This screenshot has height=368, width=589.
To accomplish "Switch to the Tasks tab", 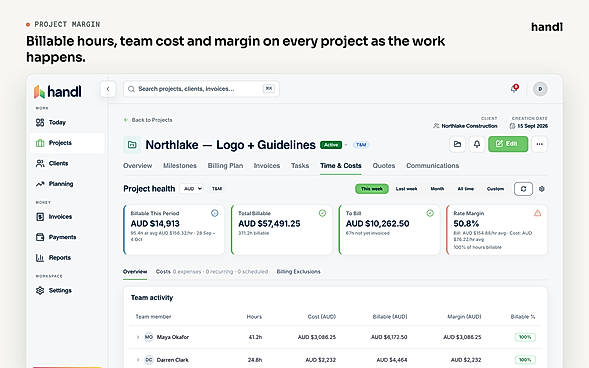I will point(300,166).
